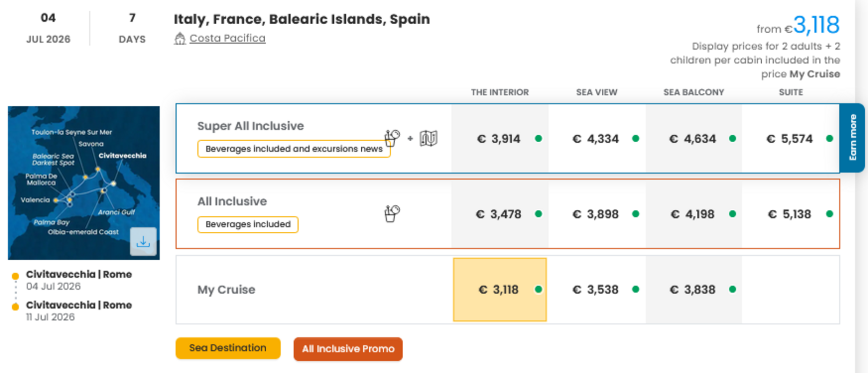
Task: Click the Beverages included badge
Action: pyautogui.click(x=248, y=224)
